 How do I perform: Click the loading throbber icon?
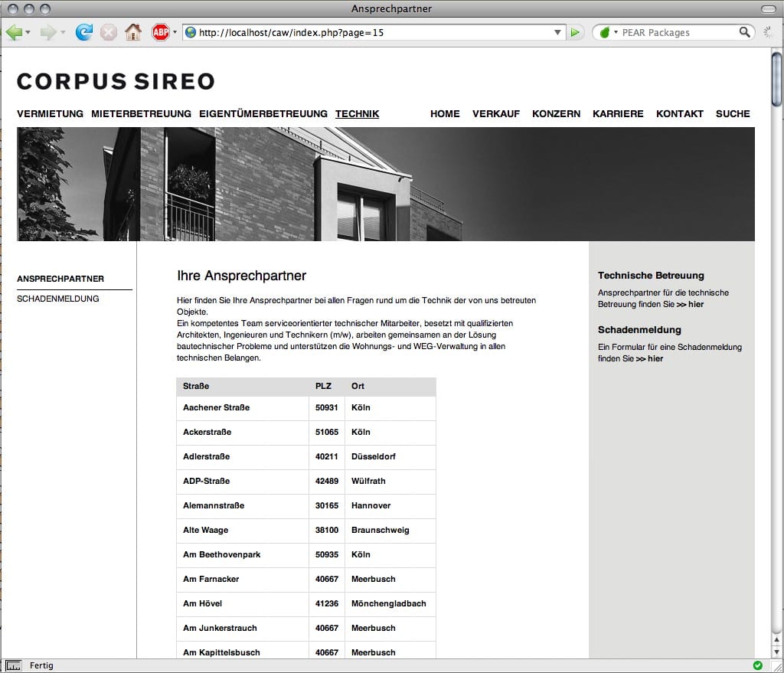(x=768, y=32)
